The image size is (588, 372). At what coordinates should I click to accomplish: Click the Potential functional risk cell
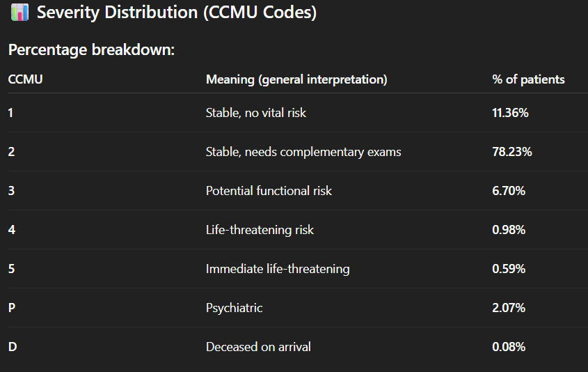[x=269, y=191]
